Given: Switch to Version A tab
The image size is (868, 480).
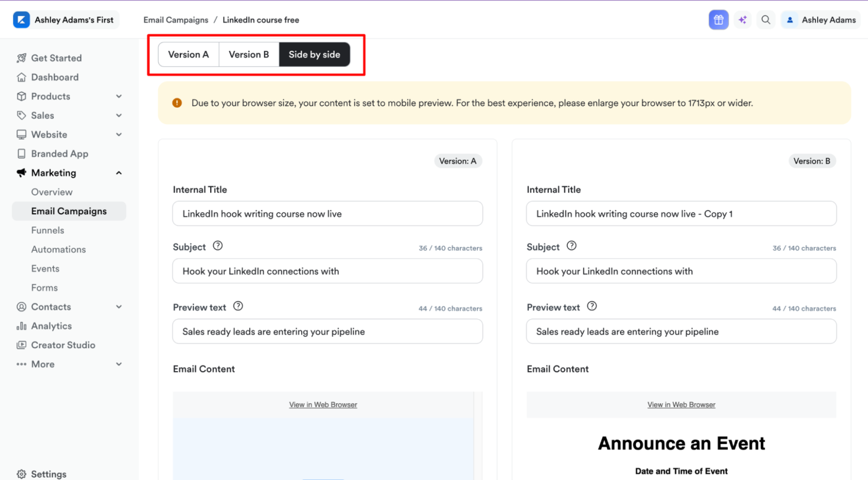Looking at the screenshot, I should coord(188,55).
